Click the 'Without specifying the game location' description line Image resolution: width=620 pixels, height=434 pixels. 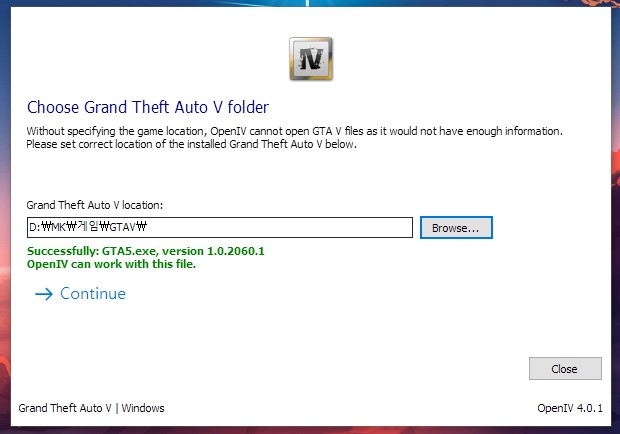click(294, 131)
